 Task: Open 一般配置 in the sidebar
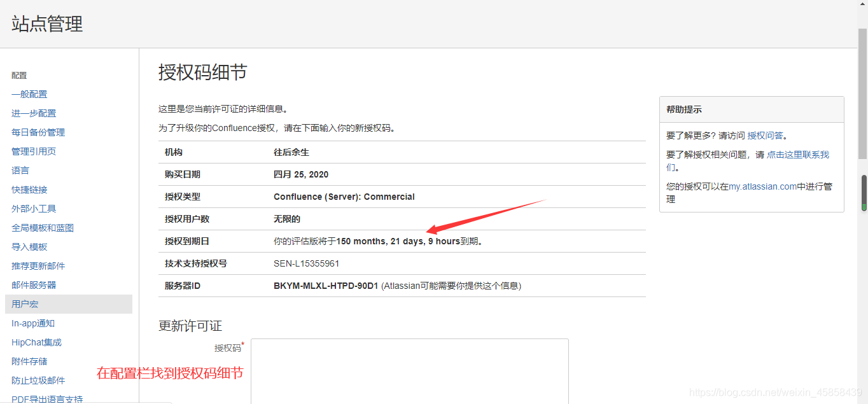[x=29, y=94]
